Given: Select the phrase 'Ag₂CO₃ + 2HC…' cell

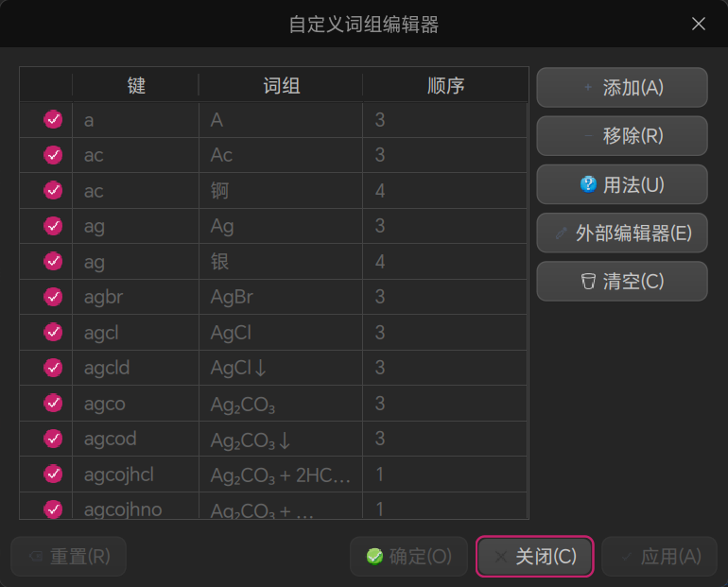Looking at the screenshot, I should coord(281,474).
